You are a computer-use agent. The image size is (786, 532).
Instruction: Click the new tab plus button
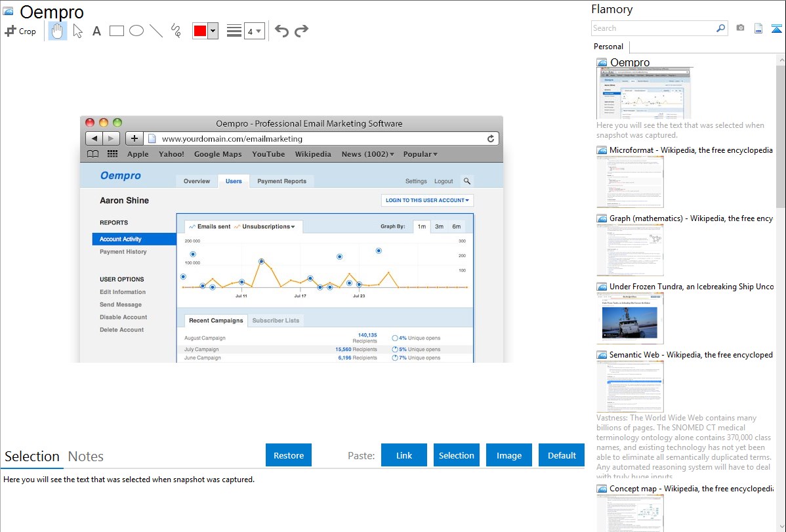pos(134,138)
